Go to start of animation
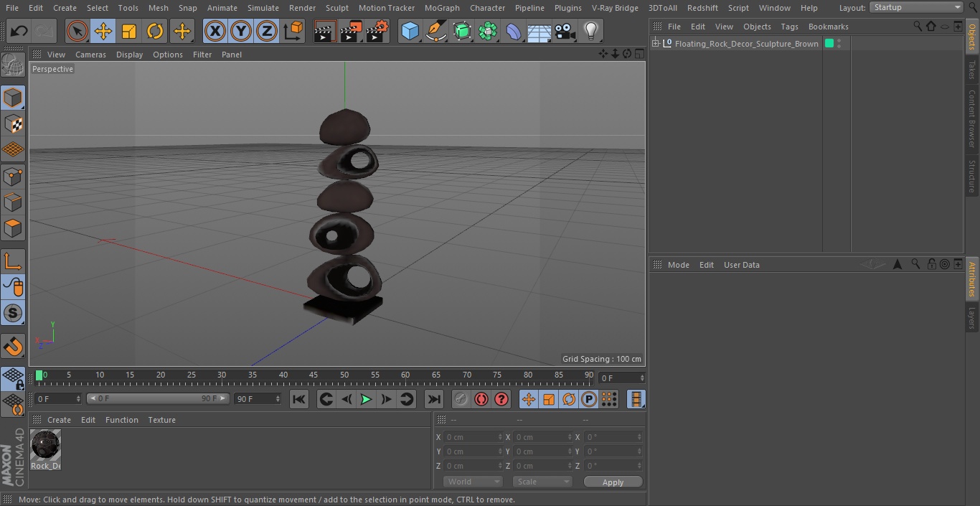The width and height of the screenshot is (980, 506). 299,399
